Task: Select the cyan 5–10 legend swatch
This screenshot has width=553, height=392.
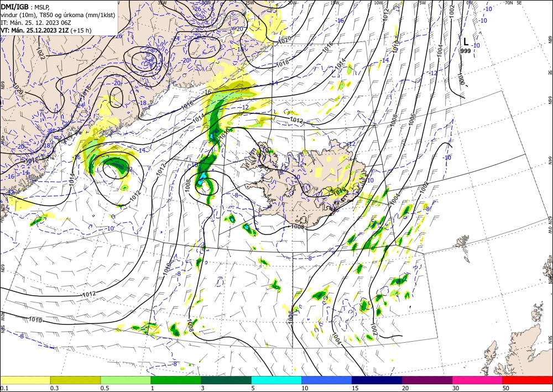Action: point(276,380)
